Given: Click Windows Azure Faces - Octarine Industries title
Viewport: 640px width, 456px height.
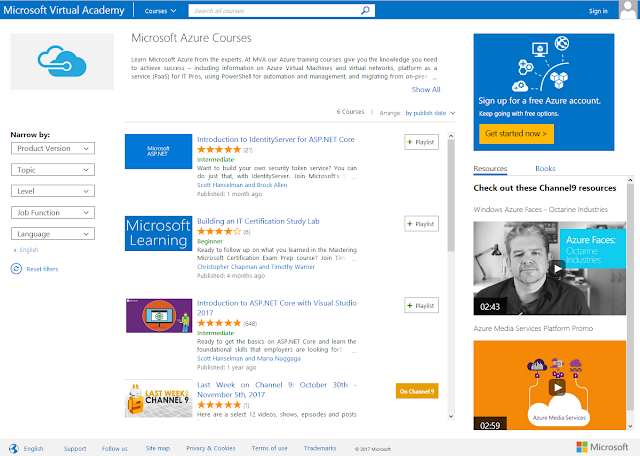Looking at the screenshot, I should pos(540,209).
